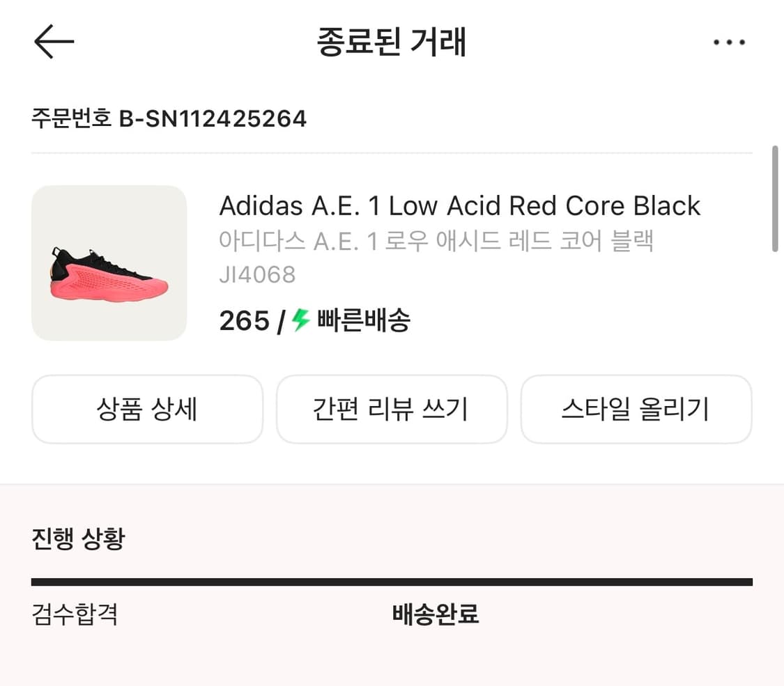Select the model number JI4068
This screenshot has height=686, width=784.
(x=257, y=274)
